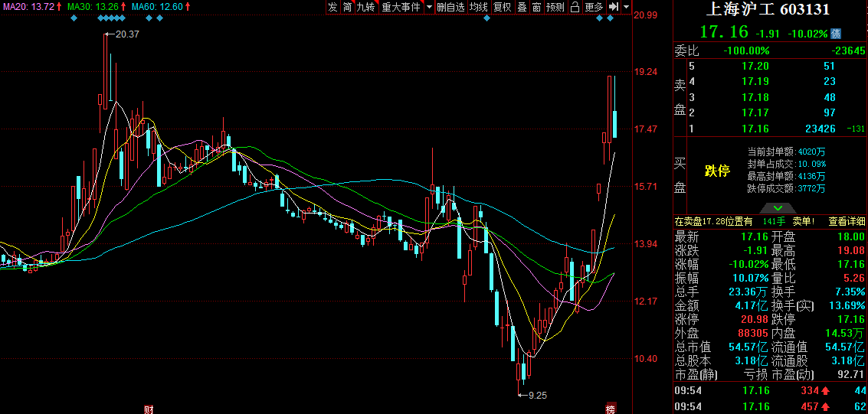Click the stock title 上海沪工 603131
Screen dimensions: 868x414
pos(768,10)
